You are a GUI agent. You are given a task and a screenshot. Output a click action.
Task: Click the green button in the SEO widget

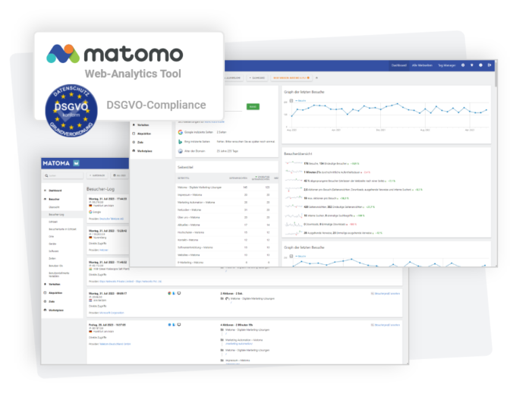pyautogui.click(x=253, y=106)
